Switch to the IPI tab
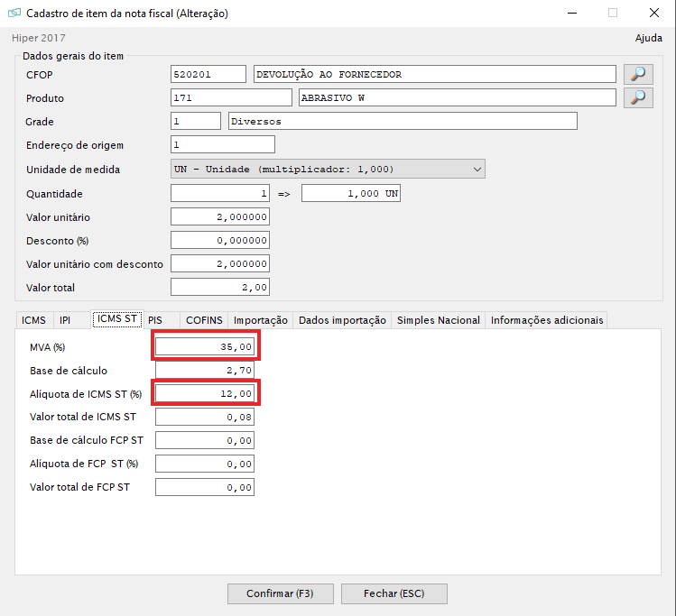Screen dimensions: 676x616 65,320
